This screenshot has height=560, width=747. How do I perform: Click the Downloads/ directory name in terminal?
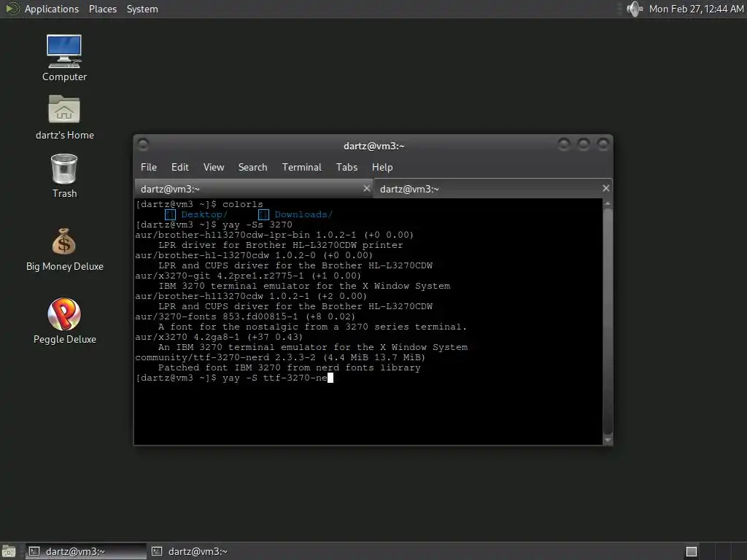303,215
